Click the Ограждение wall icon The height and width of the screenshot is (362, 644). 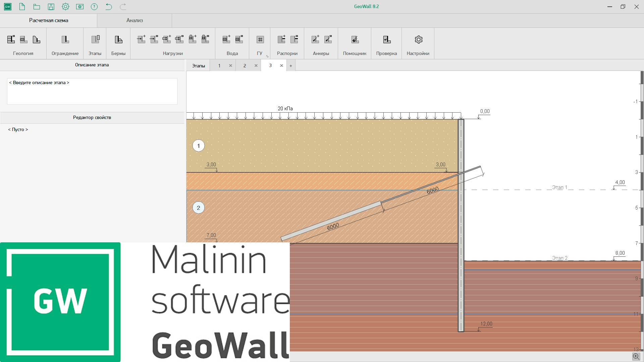pyautogui.click(x=65, y=40)
